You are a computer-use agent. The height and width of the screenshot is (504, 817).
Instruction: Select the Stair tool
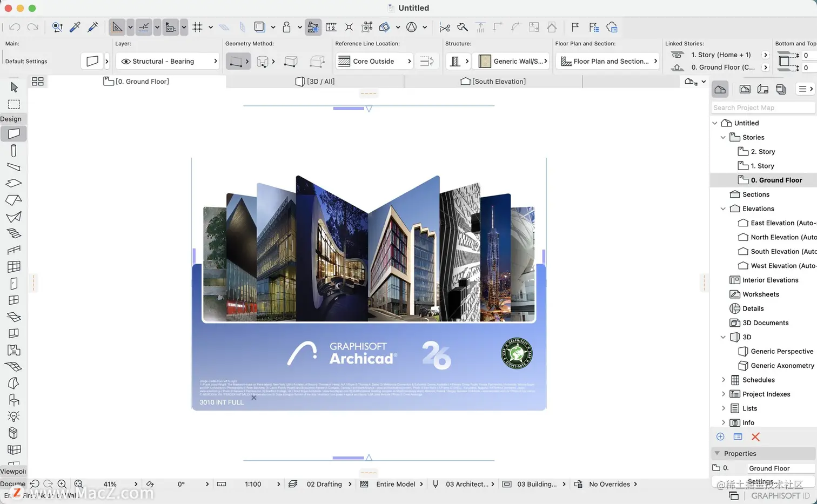click(x=14, y=233)
